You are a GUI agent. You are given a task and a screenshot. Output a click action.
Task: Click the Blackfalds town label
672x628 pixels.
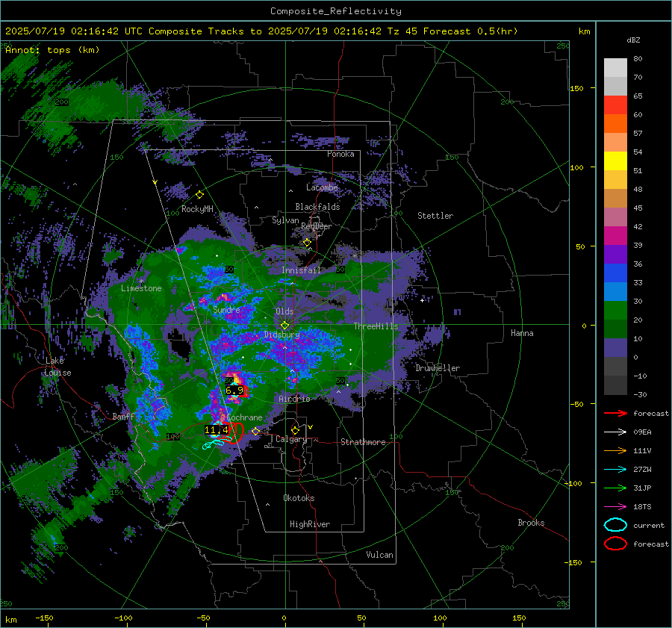317,207
